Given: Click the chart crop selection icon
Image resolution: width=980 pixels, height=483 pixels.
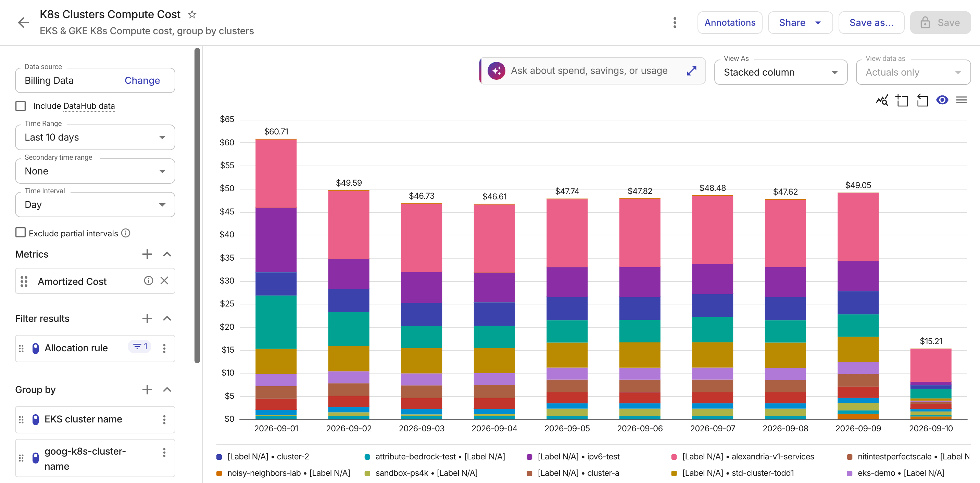Looking at the screenshot, I should [902, 100].
